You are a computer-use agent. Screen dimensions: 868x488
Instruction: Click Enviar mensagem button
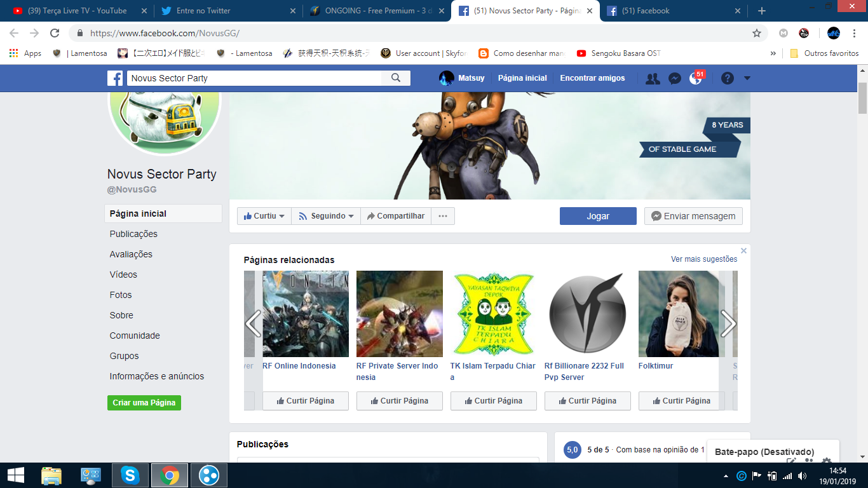coord(693,216)
